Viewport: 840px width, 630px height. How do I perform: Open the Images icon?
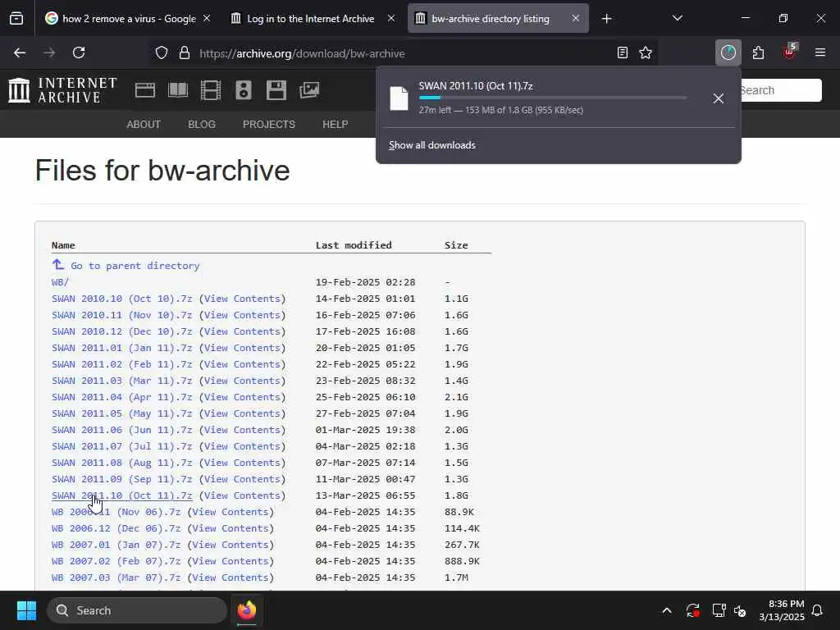pyautogui.click(x=309, y=90)
